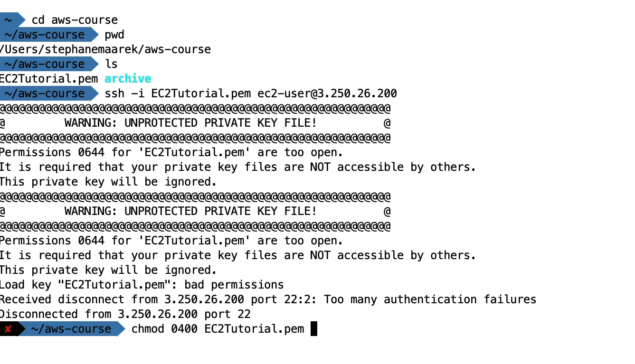Viewport: 635px width, 364px height.
Task: Click the terminal block cursor after chmod command
Action: coord(313,329)
